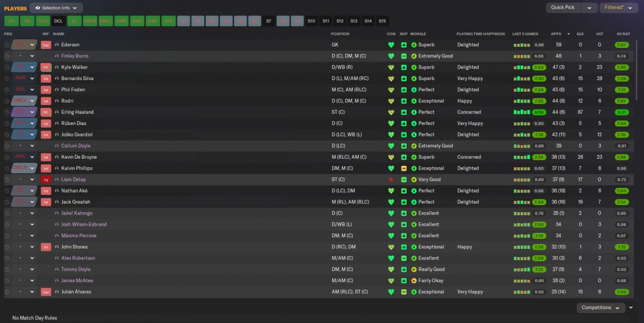The image size is (644, 323).
Task: Click the Vac status icon beside Julián Álvarez
Action: coord(46,292)
